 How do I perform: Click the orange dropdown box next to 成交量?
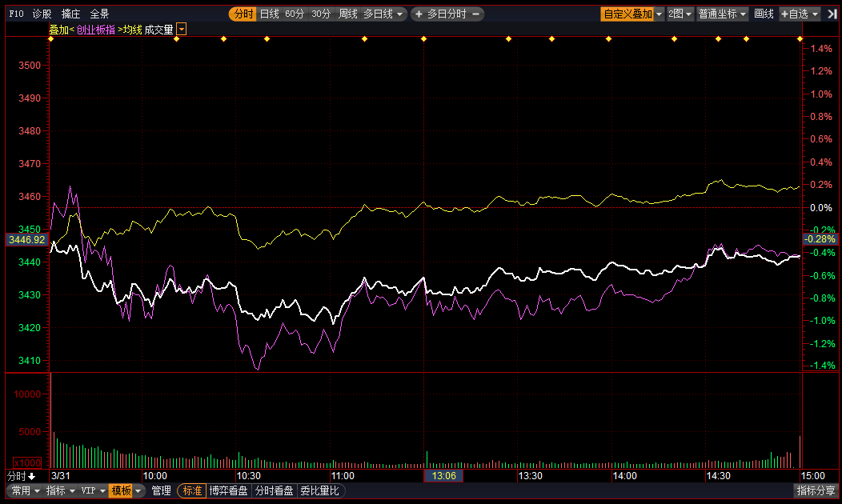tap(182, 30)
